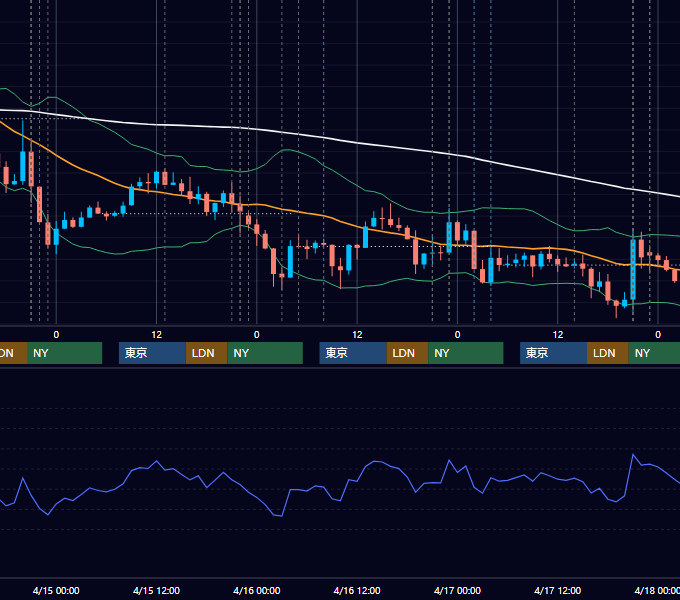The width and height of the screenshot is (680, 600).
Task: Select the NY session block spanning 4/16 00:00
Action: (x=265, y=353)
